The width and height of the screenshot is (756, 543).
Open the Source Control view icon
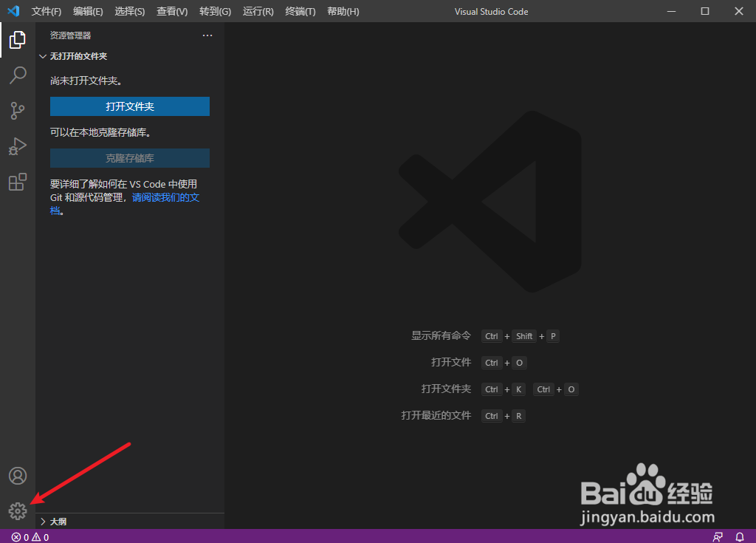(x=18, y=111)
